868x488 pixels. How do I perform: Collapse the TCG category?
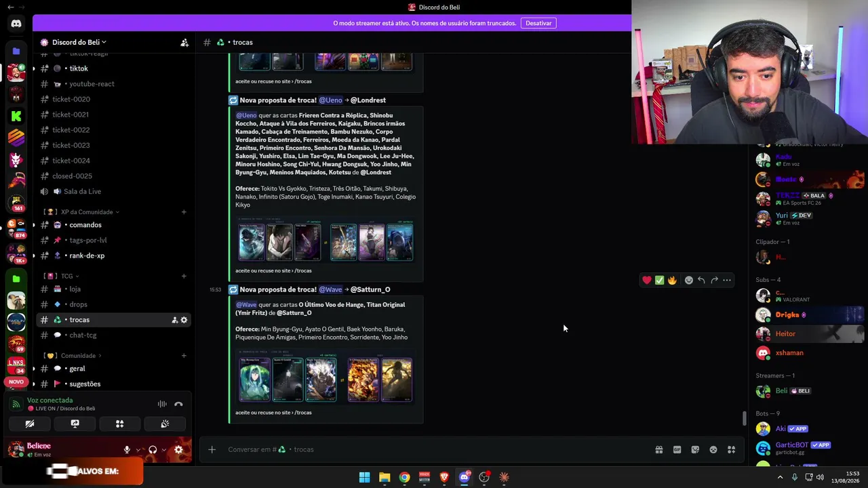[61, 276]
